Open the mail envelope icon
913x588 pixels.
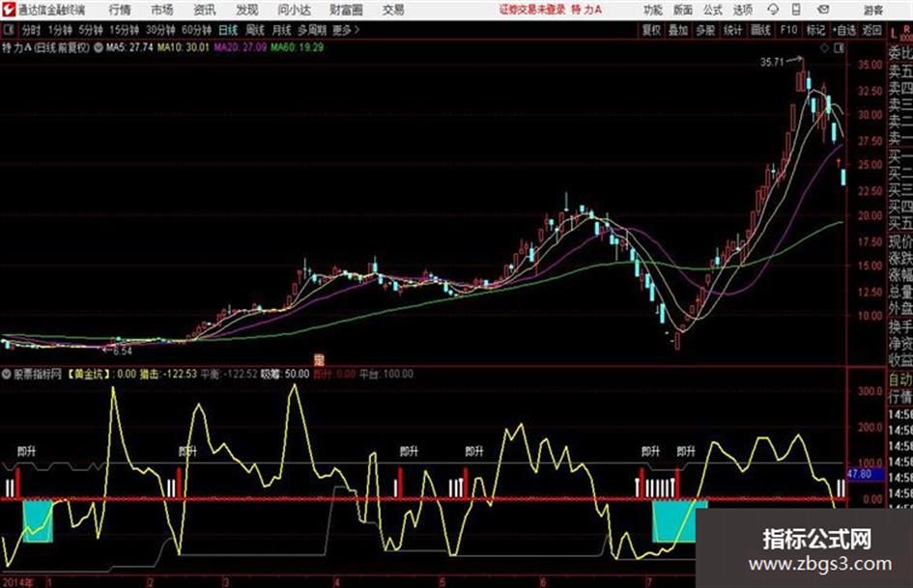[x=823, y=10]
